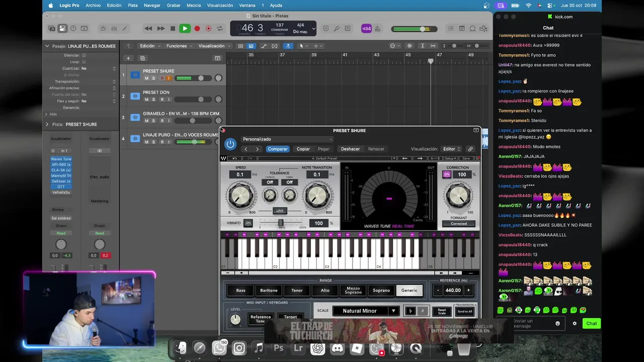The width and height of the screenshot is (644, 362).
Task: Click the Copiar button in plugin header
Action: [x=303, y=149]
